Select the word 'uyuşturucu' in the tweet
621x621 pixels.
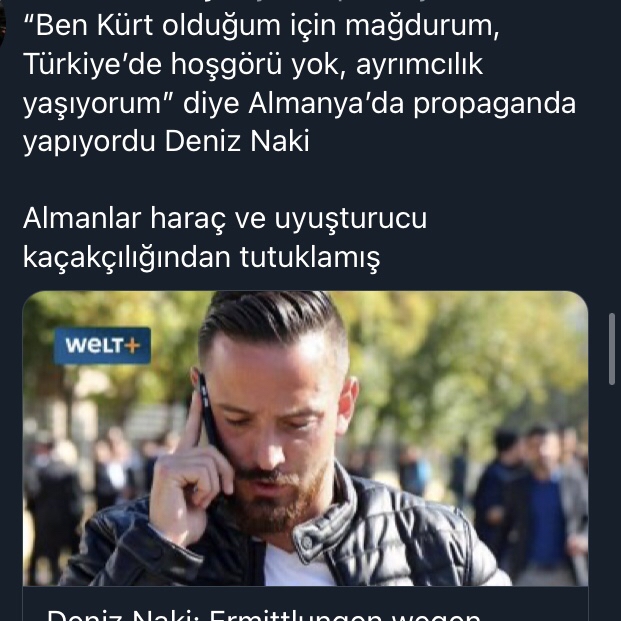[x=351, y=220]
